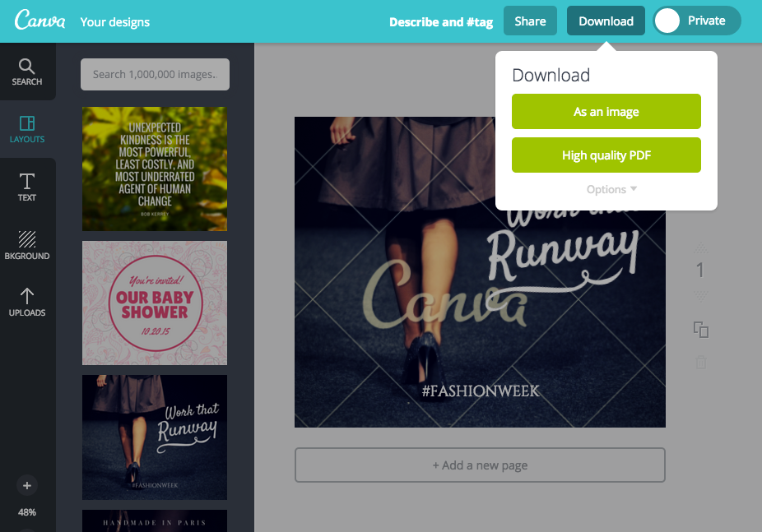Click Describe and #tag
762x532 pixels.
441,22
